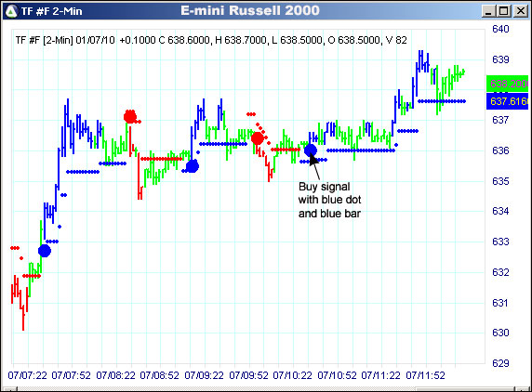Click the 639 price axis label
532x392 pixels.
coord(500,59)
